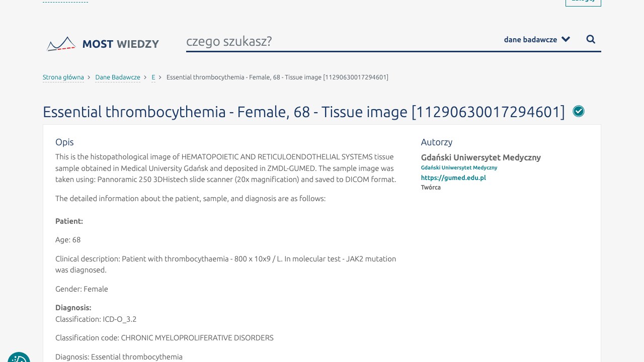This screenshot has width=644, height=362.
Task: Click the verified checkmark badge beside the title
Action: click(x=579, y=112)
